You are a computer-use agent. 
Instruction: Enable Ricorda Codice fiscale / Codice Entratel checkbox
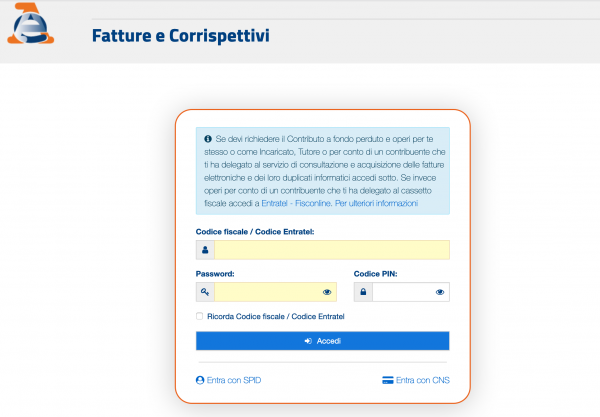(199, 316)
